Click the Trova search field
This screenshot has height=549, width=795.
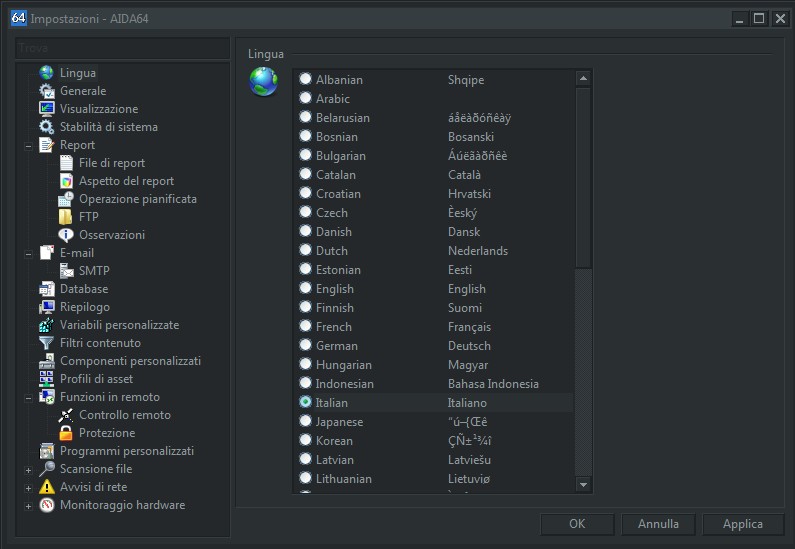point(122,48)
